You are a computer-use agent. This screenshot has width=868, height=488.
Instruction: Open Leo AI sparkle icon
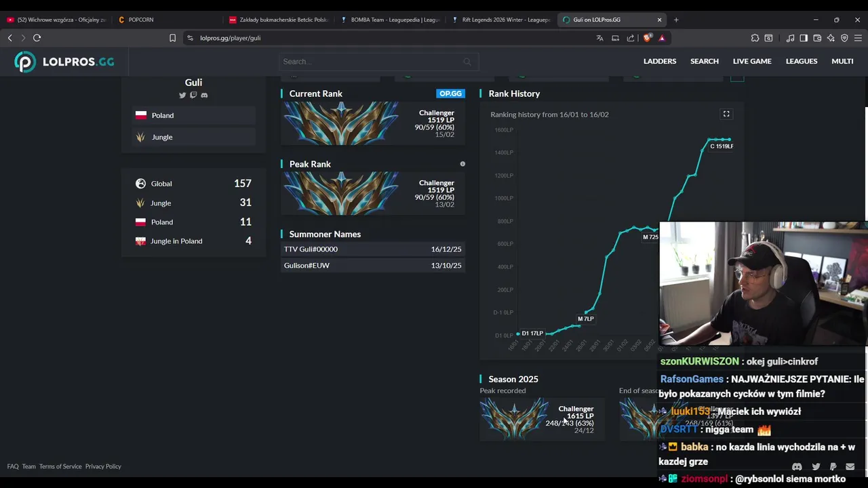coord(831,38)
